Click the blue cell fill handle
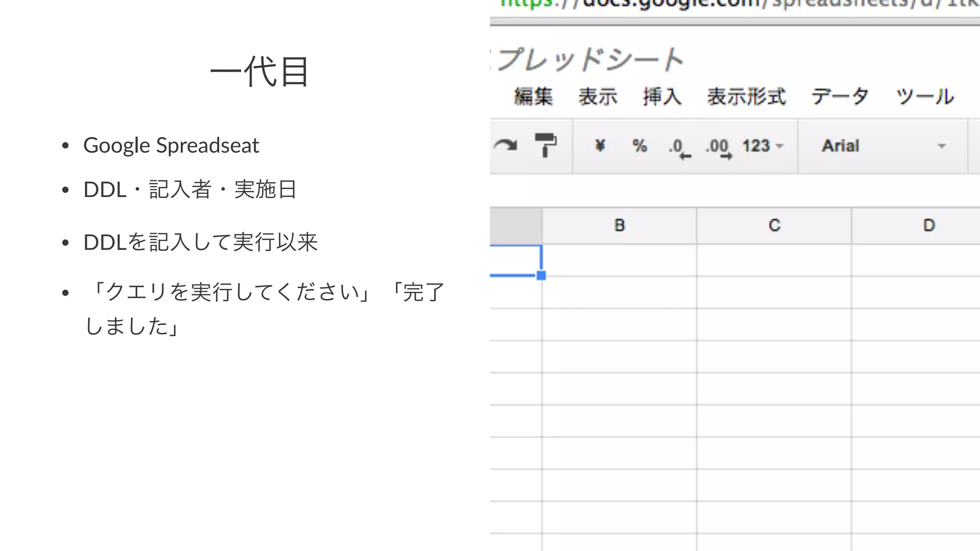 pyautogui.click(x=541, y=275)
